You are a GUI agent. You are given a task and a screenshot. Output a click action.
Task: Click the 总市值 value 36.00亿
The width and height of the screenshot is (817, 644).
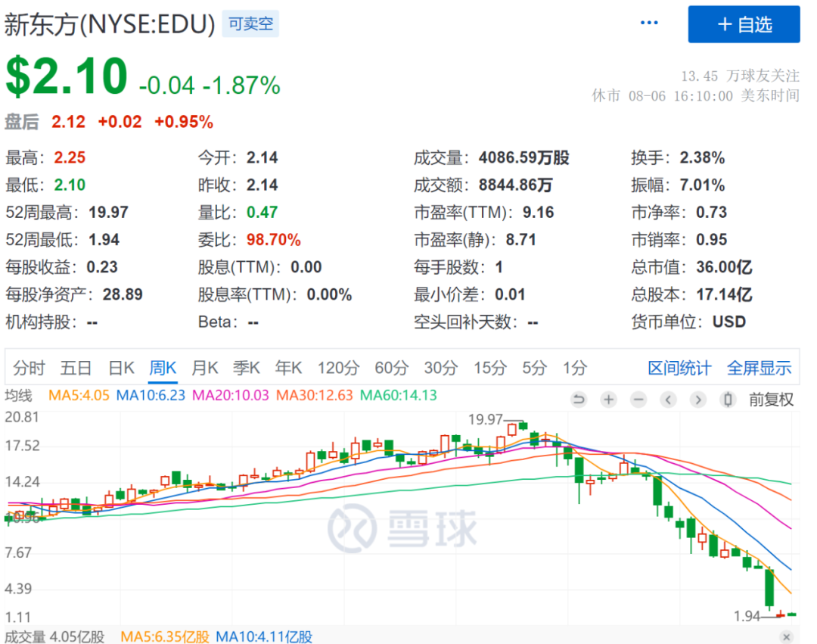point(724,267)
